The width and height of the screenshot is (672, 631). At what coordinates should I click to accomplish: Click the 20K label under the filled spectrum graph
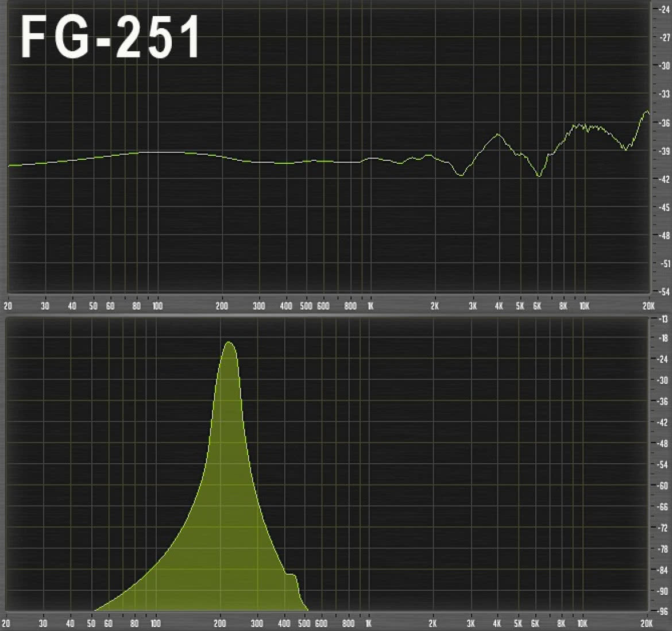click(647, 624)
